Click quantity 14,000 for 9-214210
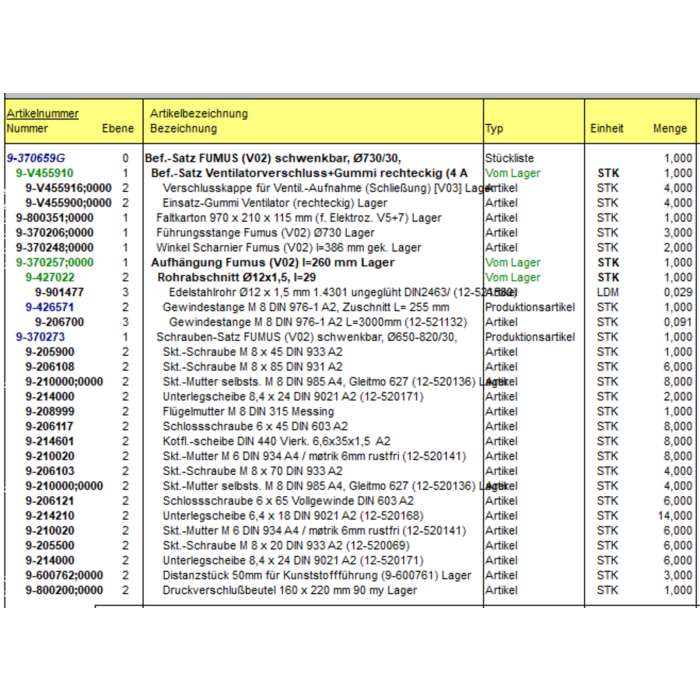 675,516
